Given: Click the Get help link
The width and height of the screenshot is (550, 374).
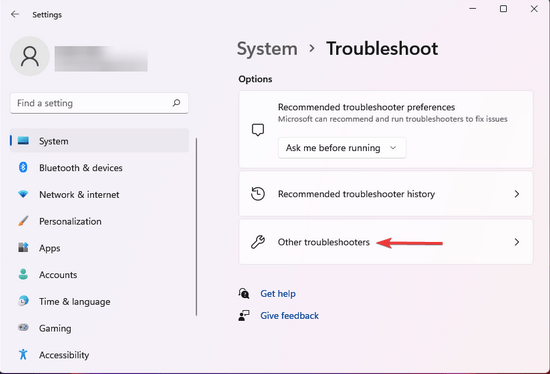Looking at the screenshot, I should (x=278, y=294).
